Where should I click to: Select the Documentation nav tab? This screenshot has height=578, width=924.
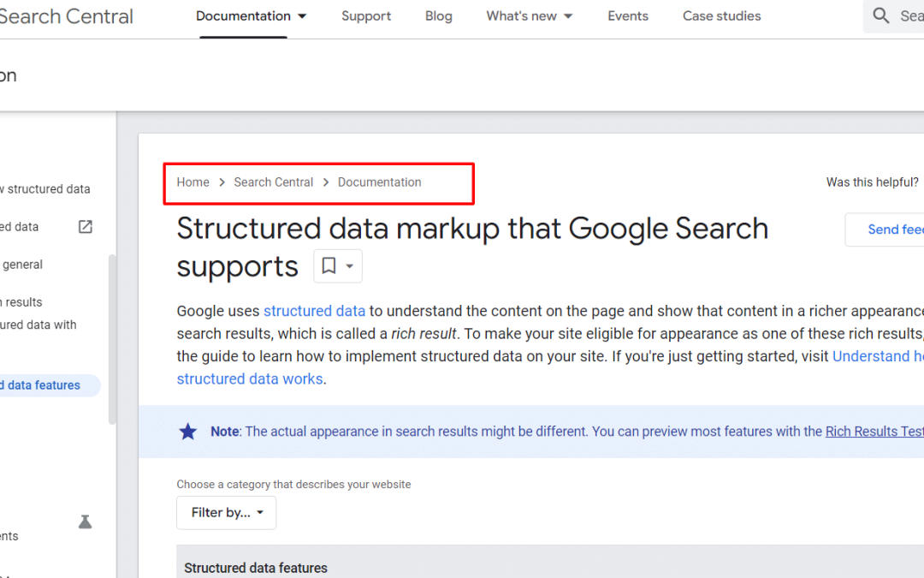[243, 16]
